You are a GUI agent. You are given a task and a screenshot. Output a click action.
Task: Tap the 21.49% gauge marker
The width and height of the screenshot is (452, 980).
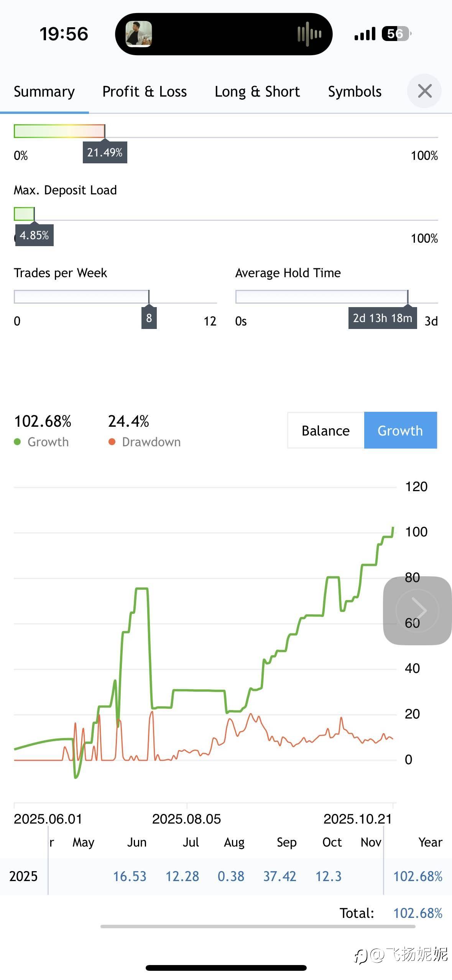105,153
